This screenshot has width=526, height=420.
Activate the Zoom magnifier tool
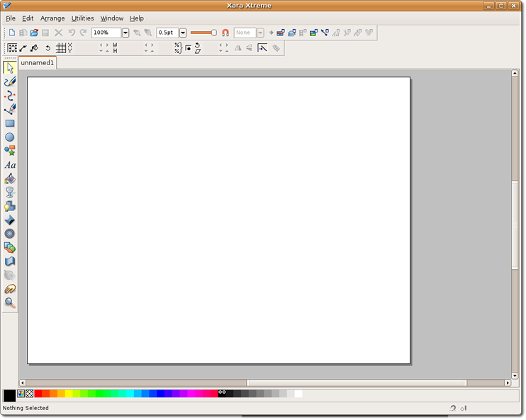click(10, 302)
